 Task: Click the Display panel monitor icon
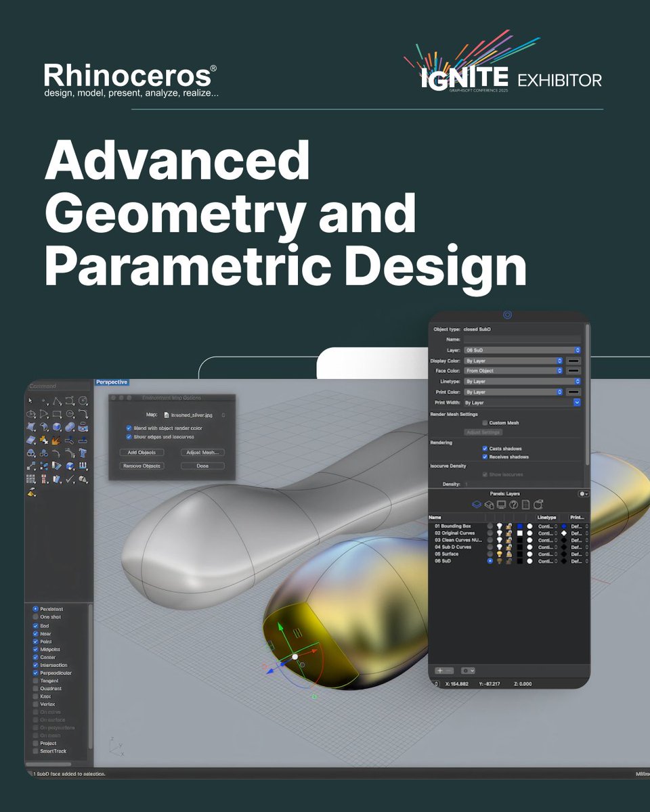pos(501,503)
